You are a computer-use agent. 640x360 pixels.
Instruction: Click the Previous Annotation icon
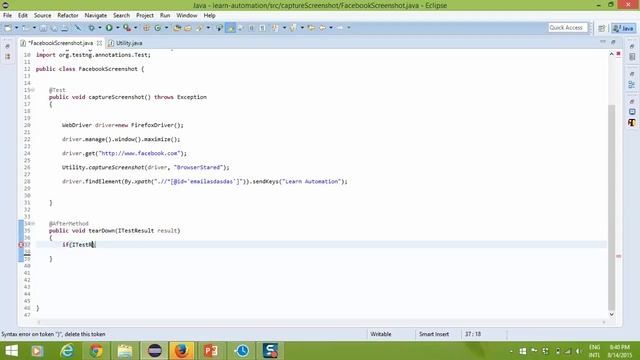[293, 28]
